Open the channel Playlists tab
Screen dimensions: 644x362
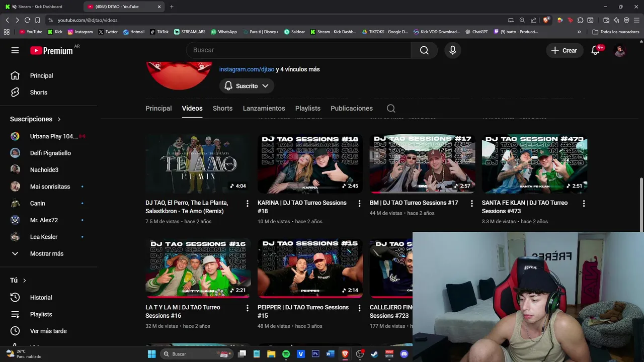(308, 108)
